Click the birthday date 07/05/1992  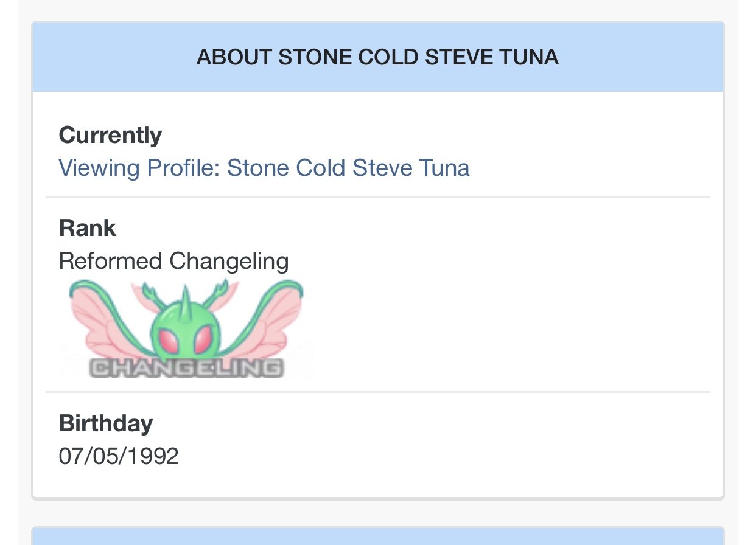coord(119,456)
